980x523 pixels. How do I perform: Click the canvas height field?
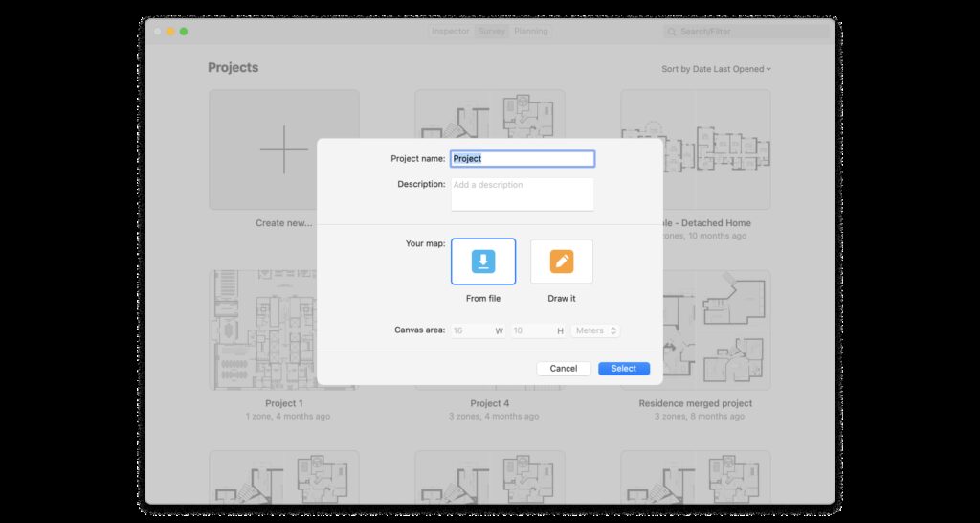[x=538, y=330]
